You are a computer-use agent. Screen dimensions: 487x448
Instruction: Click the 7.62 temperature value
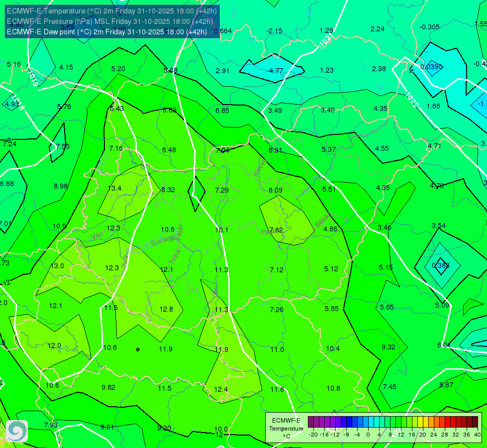(x=276, y=230)
